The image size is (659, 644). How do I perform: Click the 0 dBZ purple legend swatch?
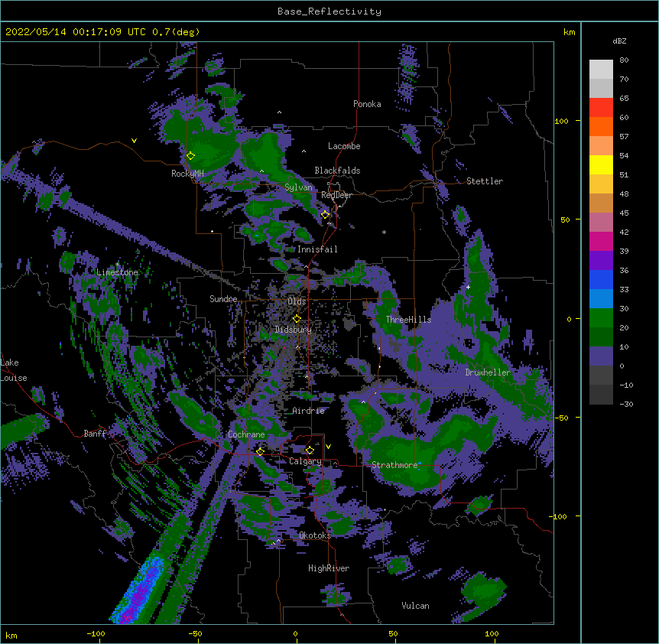601,356
